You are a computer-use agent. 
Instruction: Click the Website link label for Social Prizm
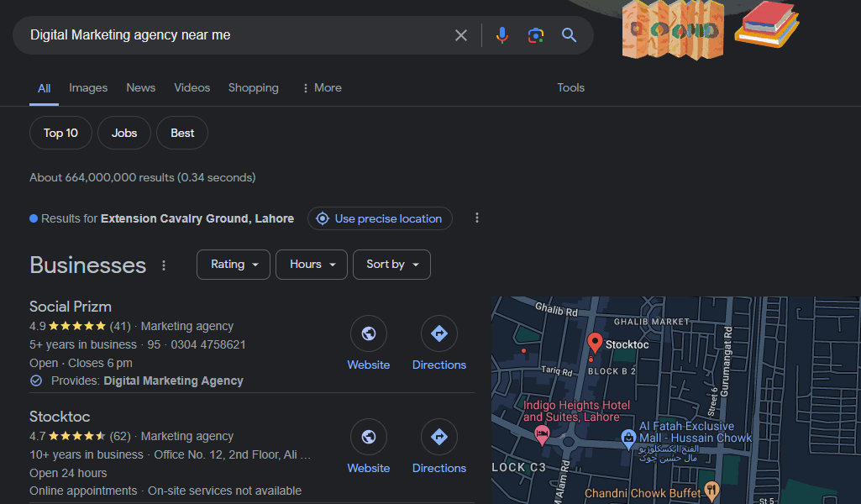369,365
